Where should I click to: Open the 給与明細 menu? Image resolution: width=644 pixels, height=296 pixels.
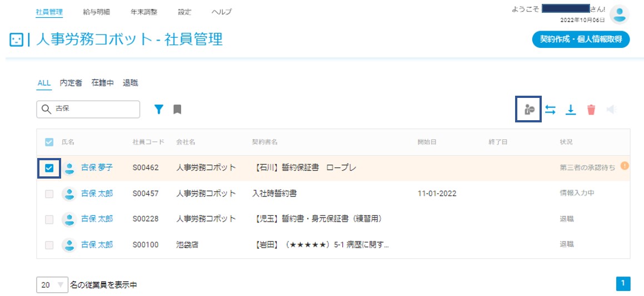[96, 12]
